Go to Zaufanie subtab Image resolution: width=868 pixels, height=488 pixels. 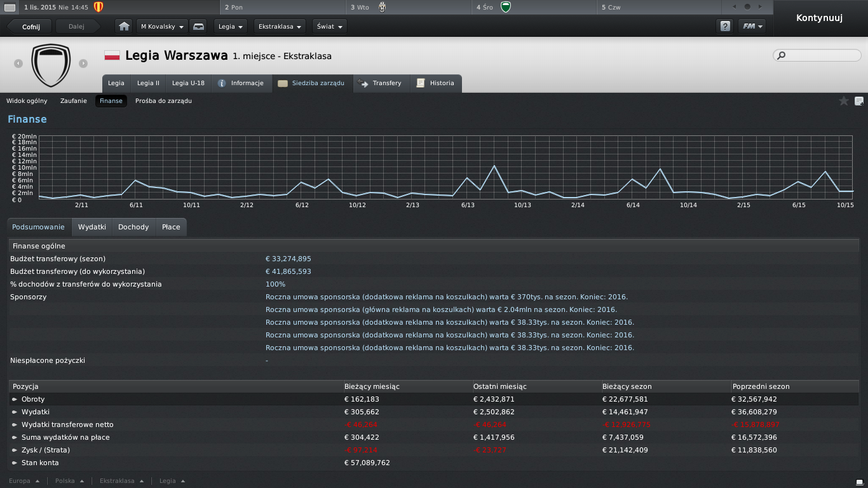[x=74, y=101]
